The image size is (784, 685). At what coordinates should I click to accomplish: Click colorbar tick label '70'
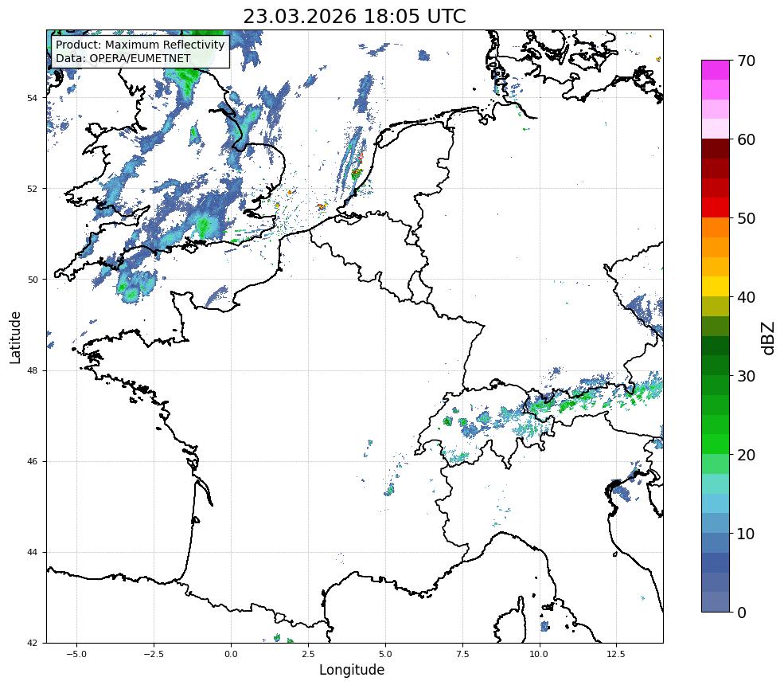coord(746,61)
